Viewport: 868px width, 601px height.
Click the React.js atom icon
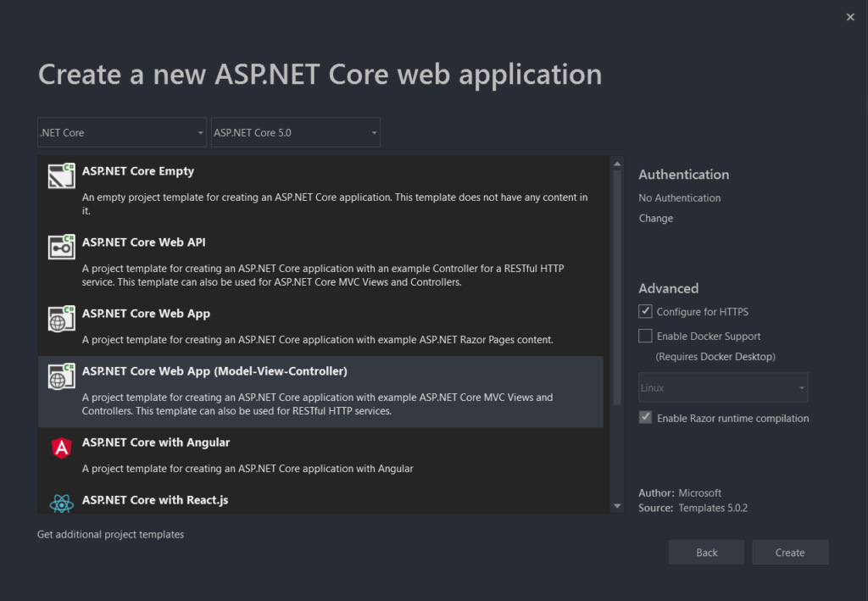[x=60, y=500]
